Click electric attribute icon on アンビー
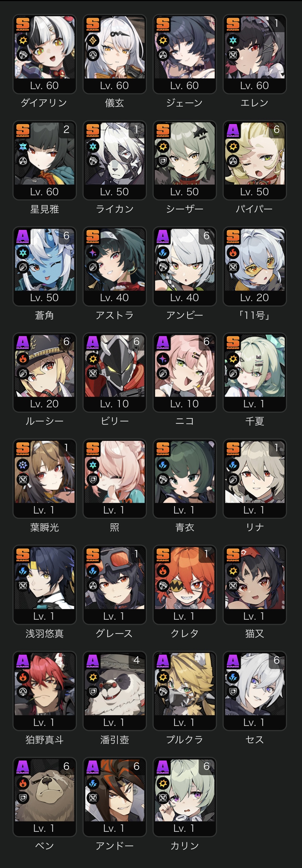The width and height of the screenshot is (302, 868). 163,253
